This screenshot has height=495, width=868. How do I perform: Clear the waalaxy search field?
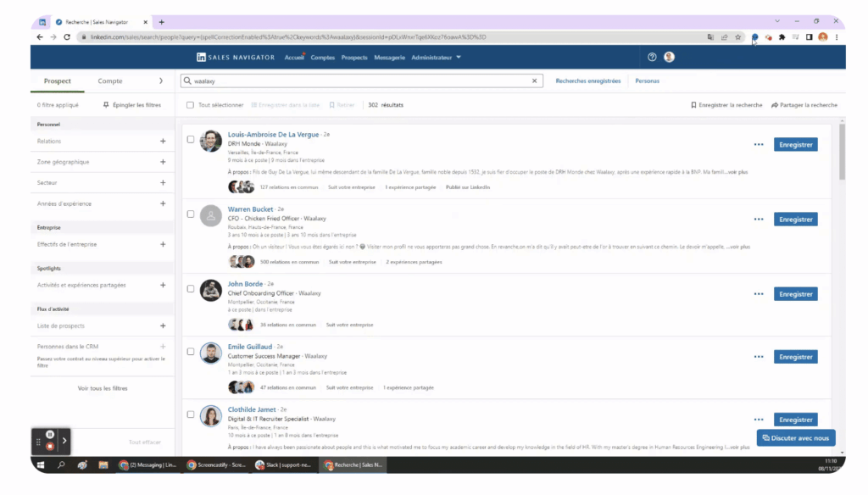pyautogui.click(x=535, y=81)
